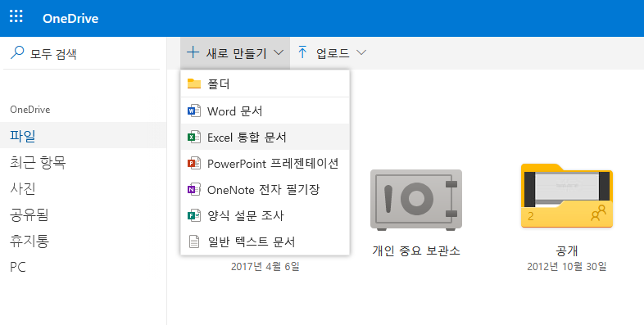The image size is (644, 325).
Task: Open the 개인 중요 보관소 vault thumbnail
Action: [x=416, y=200]
